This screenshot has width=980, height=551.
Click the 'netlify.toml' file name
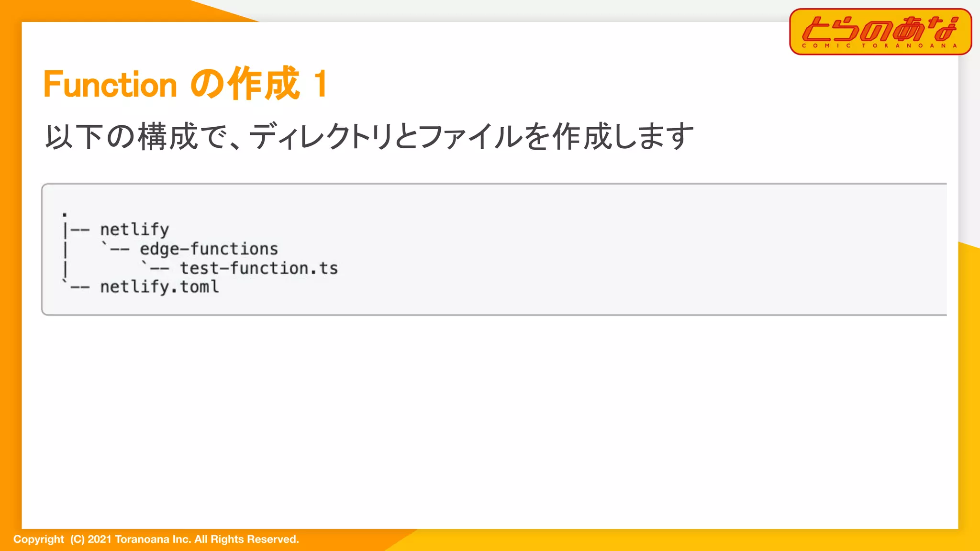pos(159,287)
